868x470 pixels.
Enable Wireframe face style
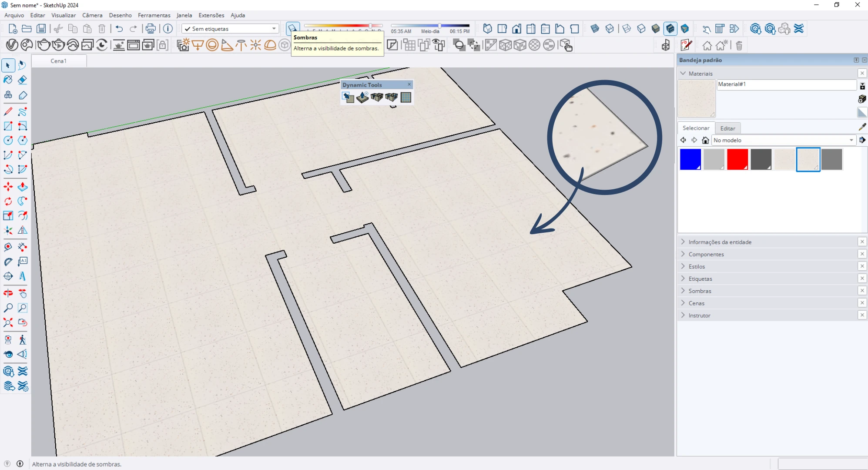pos(627,29)
